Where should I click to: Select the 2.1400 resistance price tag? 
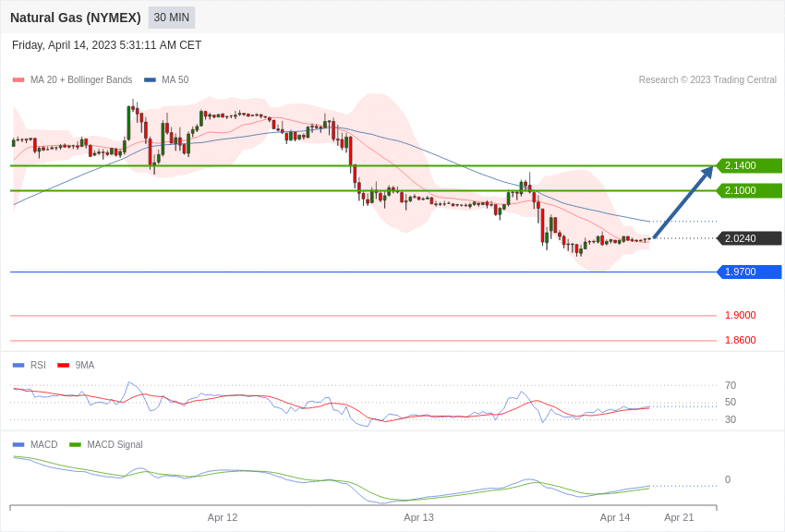(x=750, y=165)
